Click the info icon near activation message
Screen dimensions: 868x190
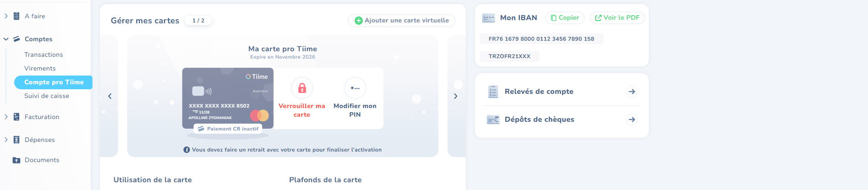pos(187,150)
